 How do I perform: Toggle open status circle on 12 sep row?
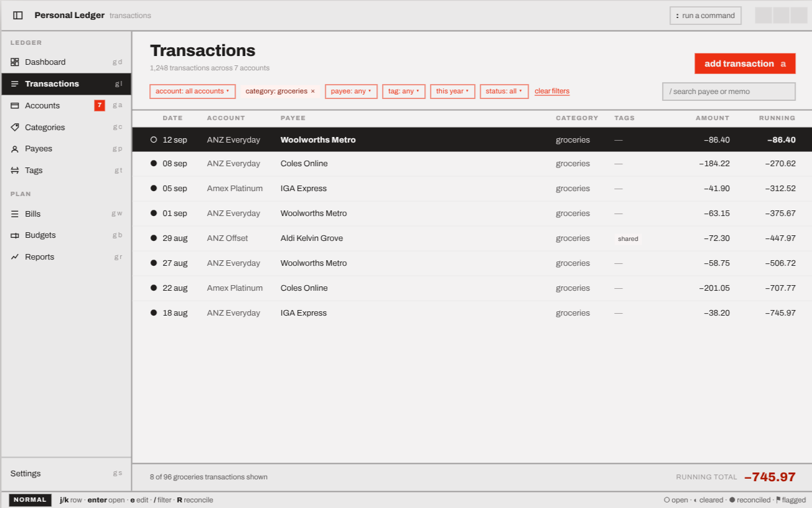pyautogui.click(x=154, y=140)
